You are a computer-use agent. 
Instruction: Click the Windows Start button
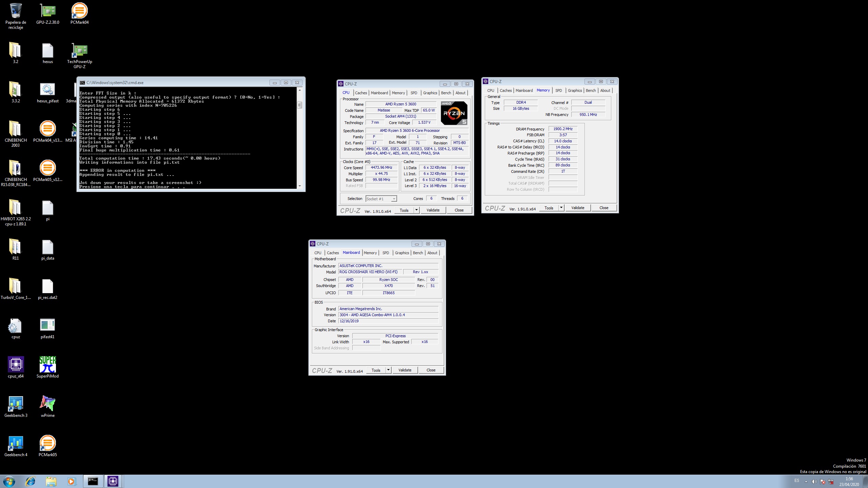(x=9, y=481)
